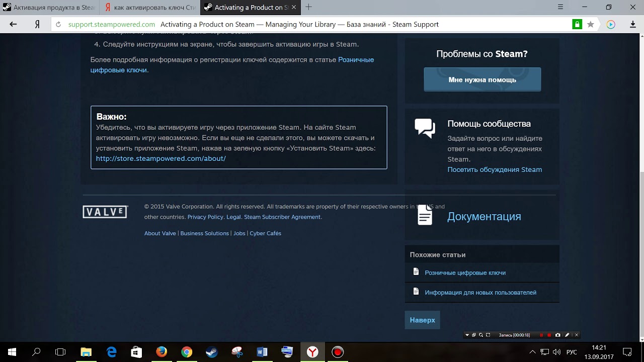Click the recorder's overlapping windows icon
Image resolution: width=644 pixels, height=362 pixels.
pyautogui.click(x=474, y=335)
